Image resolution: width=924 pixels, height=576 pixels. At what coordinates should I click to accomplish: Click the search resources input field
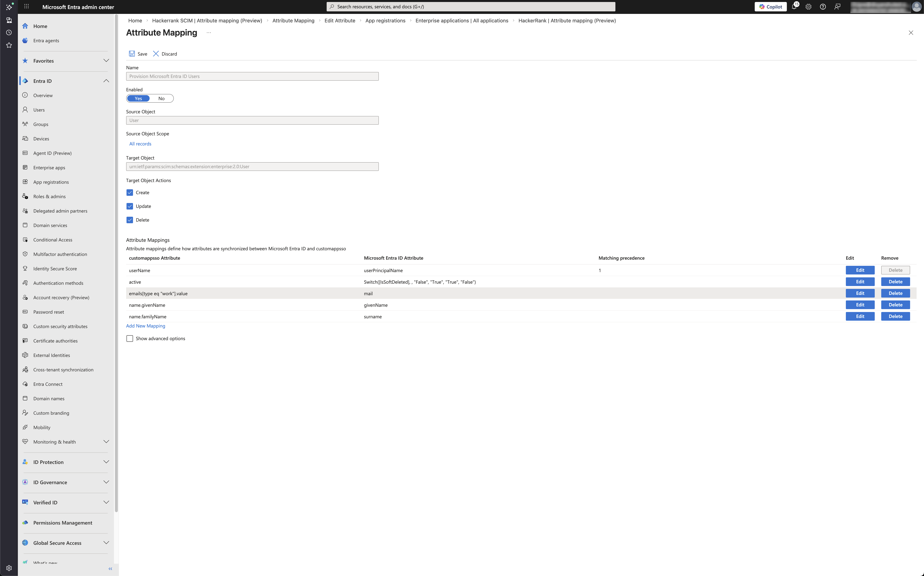[471, 6]
